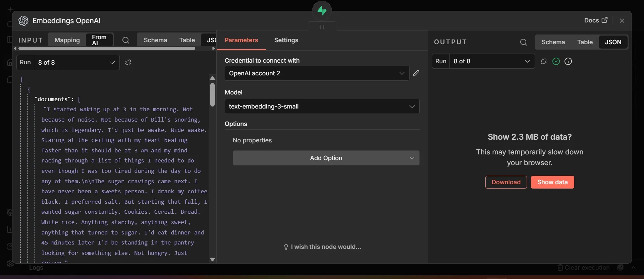The image size is (644, 279).
Task: Open the Parameters tab
Action: coord(241,40)
